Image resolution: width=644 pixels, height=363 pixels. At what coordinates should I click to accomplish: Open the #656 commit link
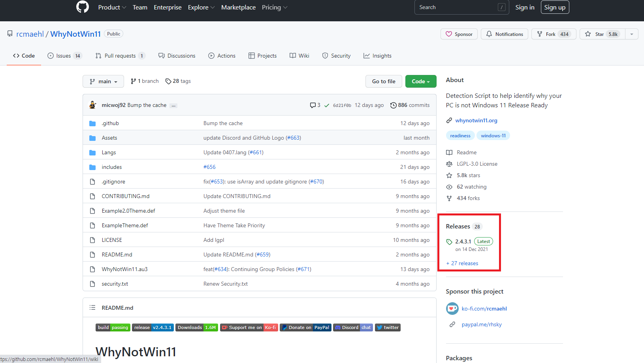[x=209, y=167]
